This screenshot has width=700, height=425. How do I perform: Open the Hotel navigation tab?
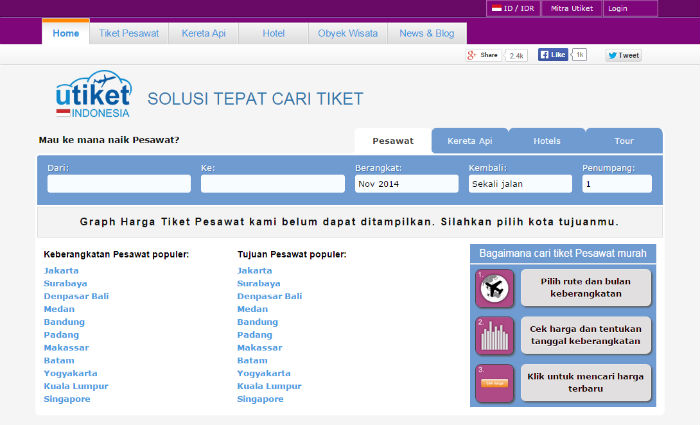pos(273,33)
